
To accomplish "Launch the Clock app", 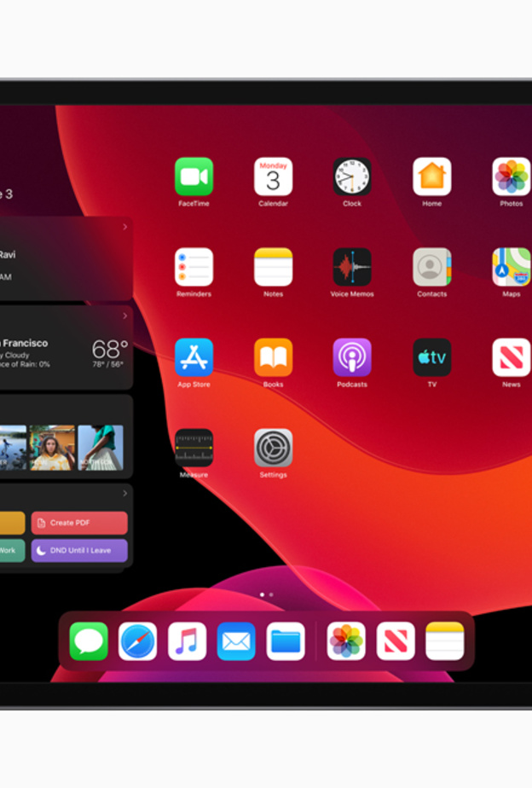I will coord(352,177).
